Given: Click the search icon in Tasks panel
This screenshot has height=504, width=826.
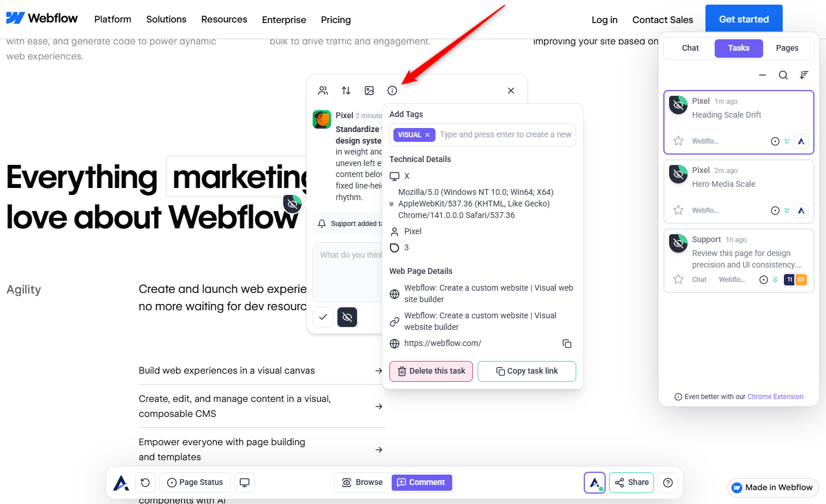Looking at the screenshot, I should point(783,75).
